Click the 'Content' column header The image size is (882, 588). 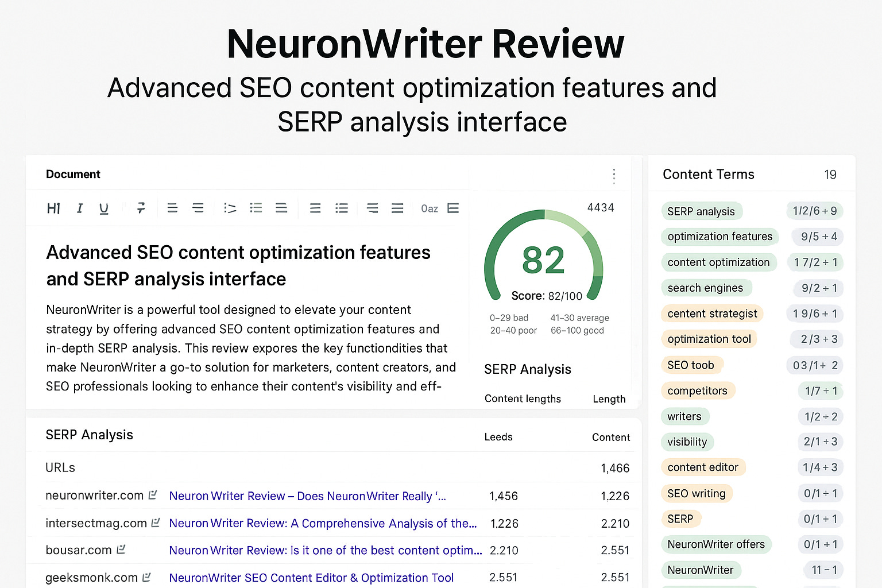click(x=611, y=438)
